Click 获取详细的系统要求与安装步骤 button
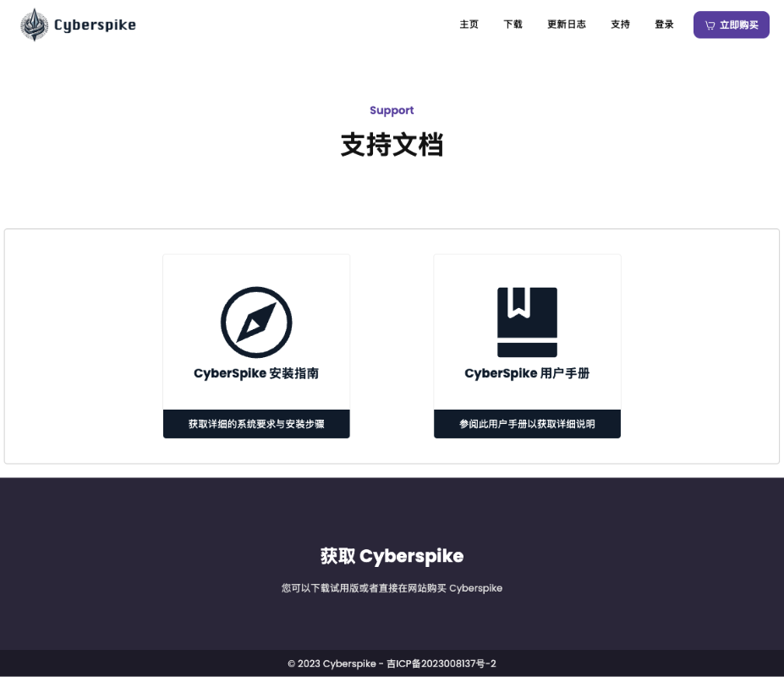The width and height of the screenshot is (784, 677). point(256,424)
